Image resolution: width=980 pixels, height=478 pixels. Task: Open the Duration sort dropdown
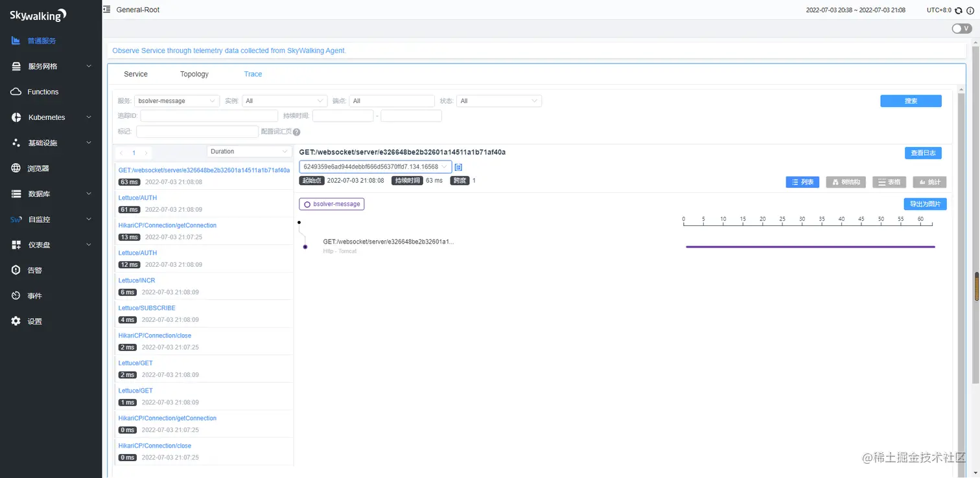[250, 152]
